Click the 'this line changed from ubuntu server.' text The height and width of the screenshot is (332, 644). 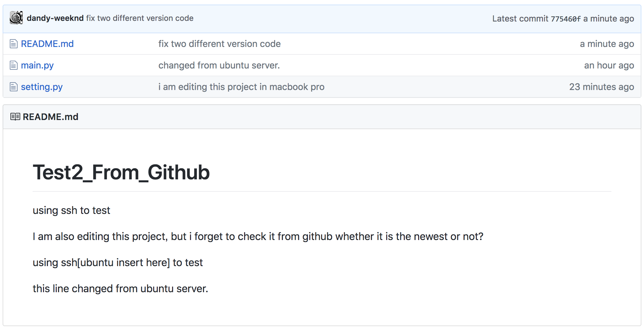click(120, 289)
